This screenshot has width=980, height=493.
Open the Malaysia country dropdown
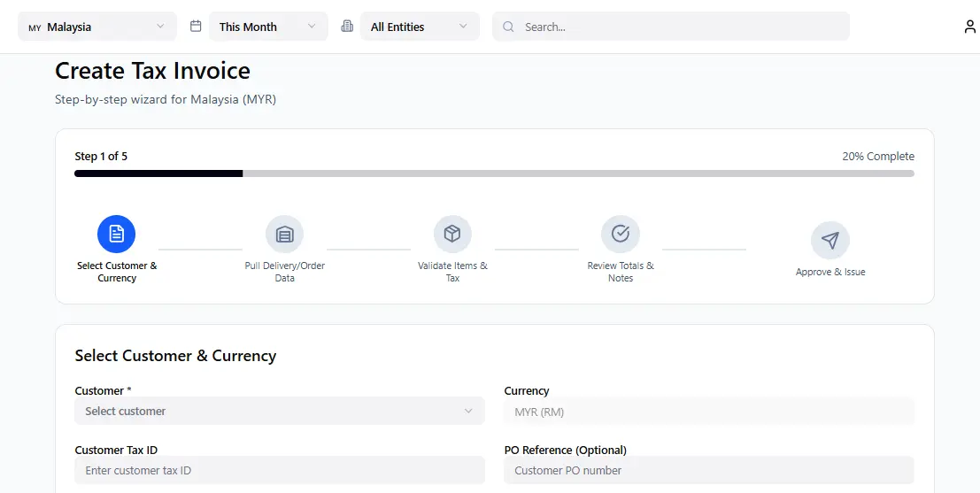[96, 27]
